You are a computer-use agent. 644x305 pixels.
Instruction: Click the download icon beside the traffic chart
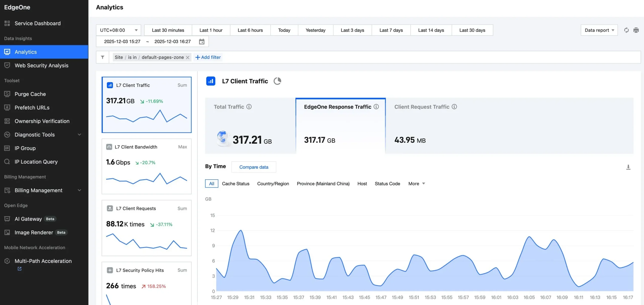click(628, 167)
